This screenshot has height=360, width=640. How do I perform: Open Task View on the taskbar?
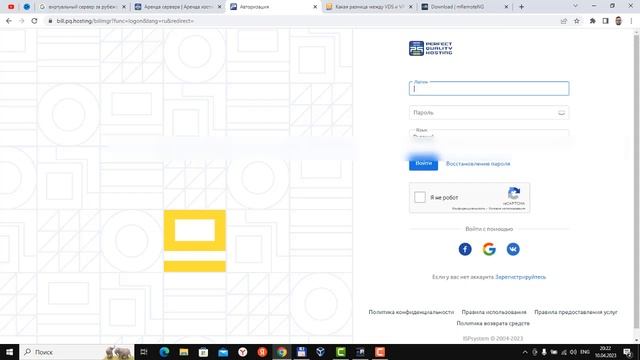pyautogui.click(x=144, y=352)
